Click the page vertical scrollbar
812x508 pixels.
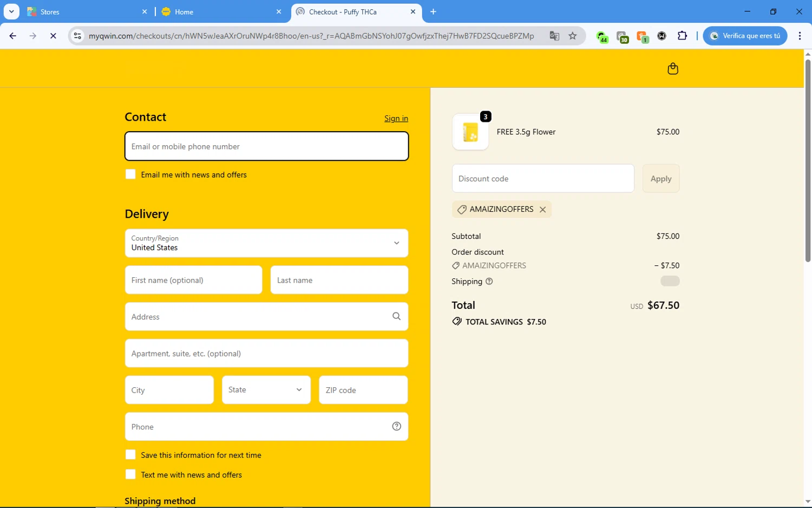coord(808,161)
